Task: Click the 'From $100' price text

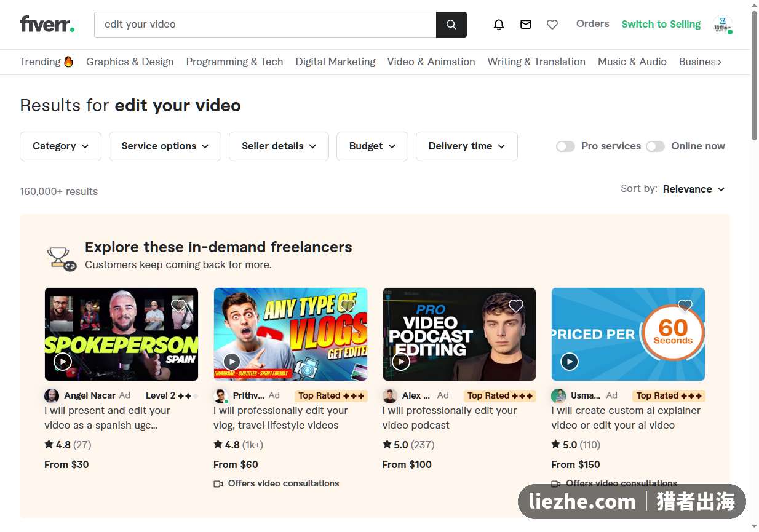Action: (407, 464)
